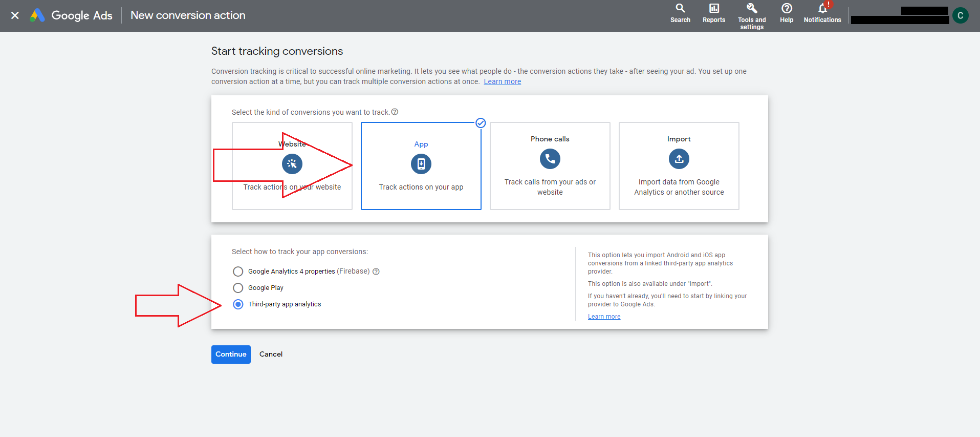This screenshot has width=980, height=437.
Task: Click the Cancel button
Action: (x=271, y=355)
